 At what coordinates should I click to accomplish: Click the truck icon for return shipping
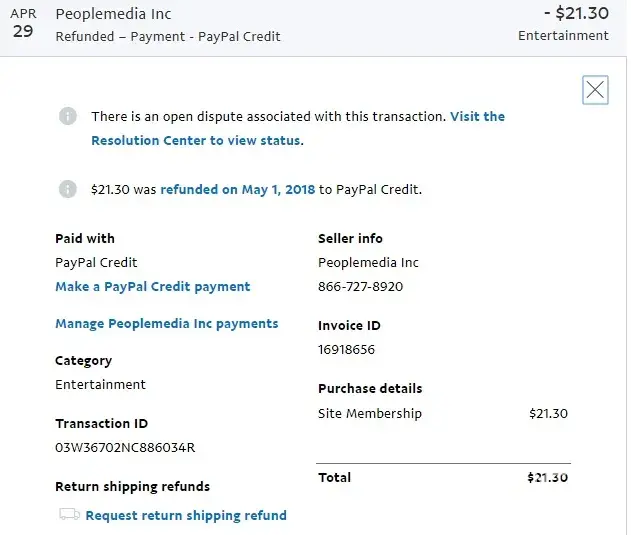pyautogui.click(x=69, y=515)
